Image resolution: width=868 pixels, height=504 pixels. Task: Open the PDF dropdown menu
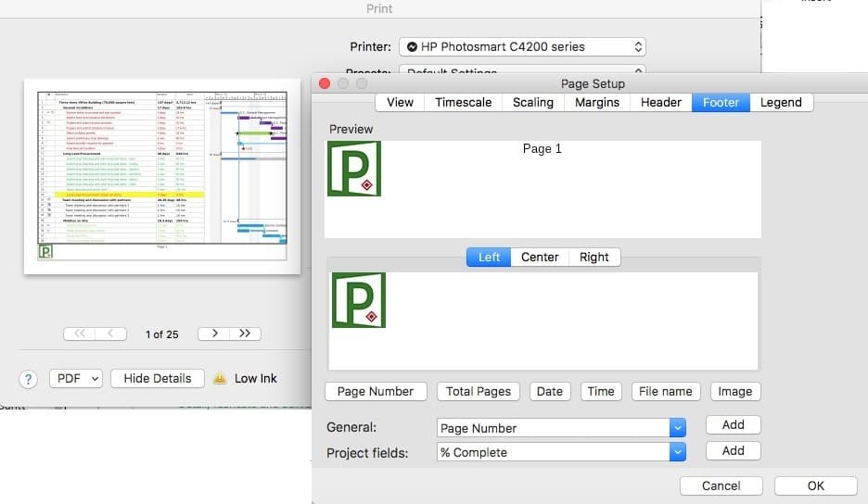[76, 378]
